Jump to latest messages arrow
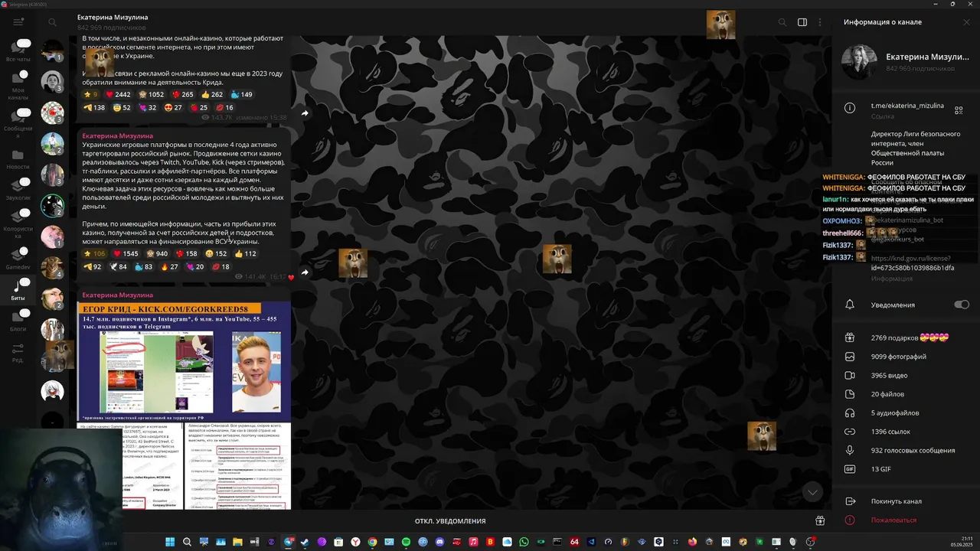This screenshot has width=980, height=551. (x=813, y=492)
